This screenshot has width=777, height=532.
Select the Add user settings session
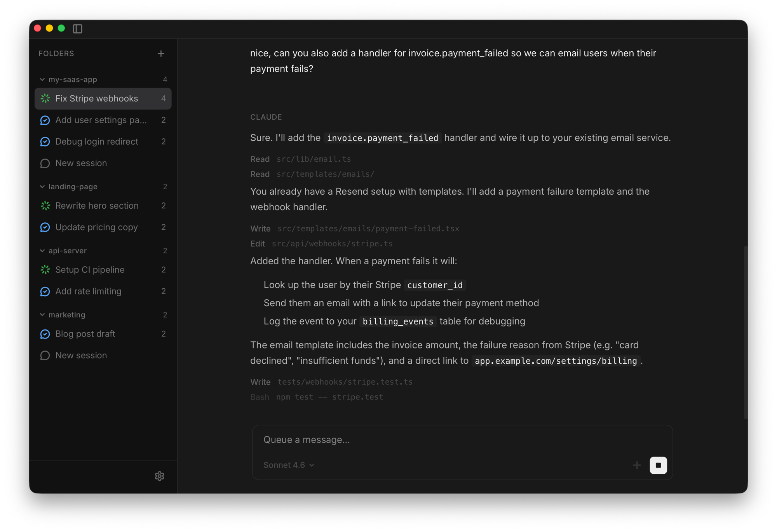click(x=101, y=120)
